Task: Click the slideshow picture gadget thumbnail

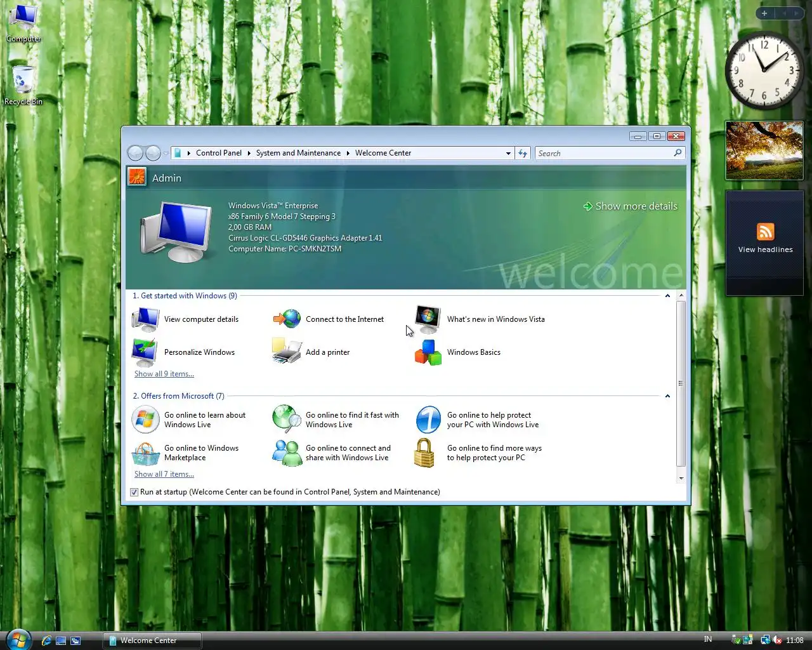Action: coord(764,150)
